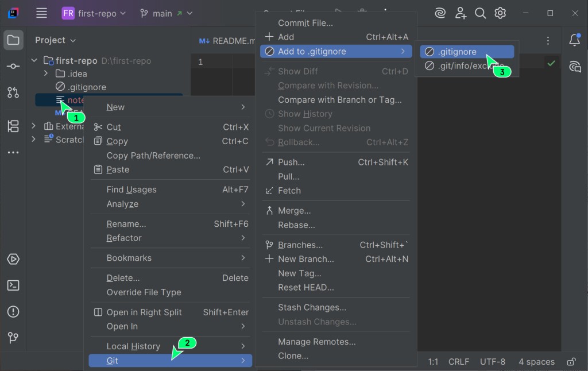Open the Notifications bell icon
The width and height of the screenshot is (588, 371).
pos(574,40)
